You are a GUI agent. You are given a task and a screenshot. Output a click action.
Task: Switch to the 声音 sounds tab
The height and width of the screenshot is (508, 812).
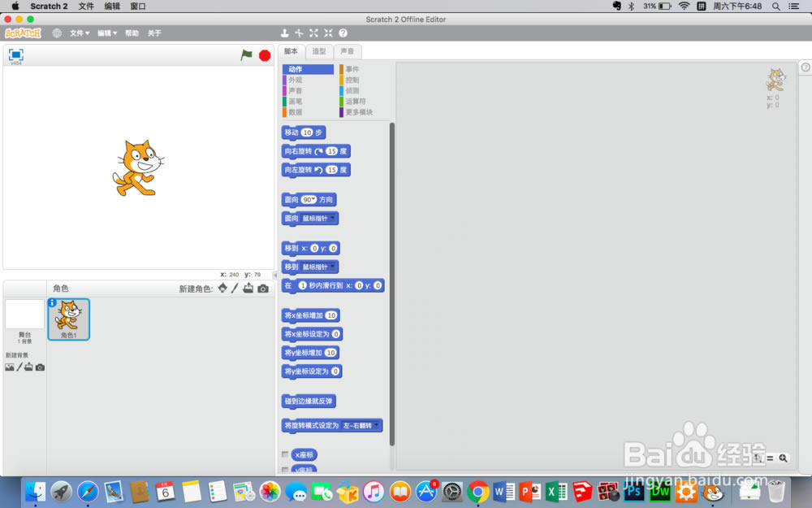click(x=347, y=51)
